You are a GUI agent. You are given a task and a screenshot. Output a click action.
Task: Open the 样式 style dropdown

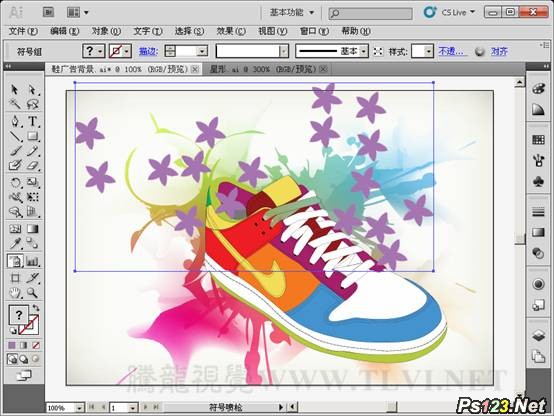pyautogui.click(x=428, y=52)
